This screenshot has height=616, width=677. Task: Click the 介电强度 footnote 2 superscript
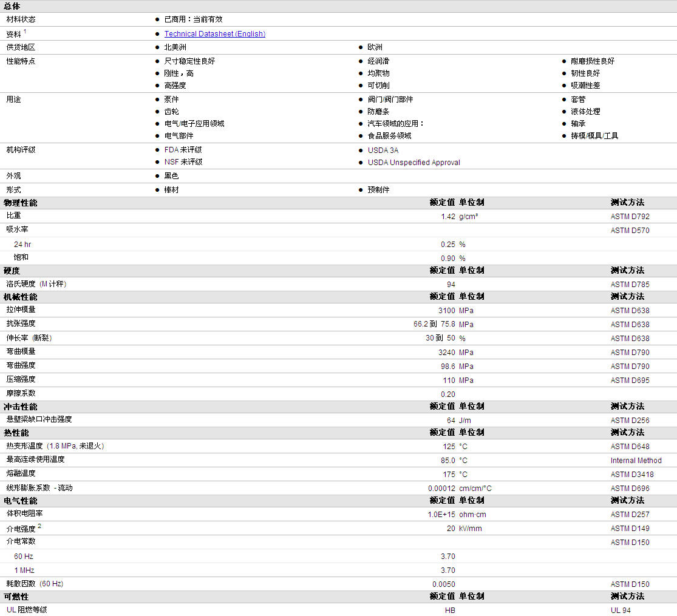coord(39,526)
